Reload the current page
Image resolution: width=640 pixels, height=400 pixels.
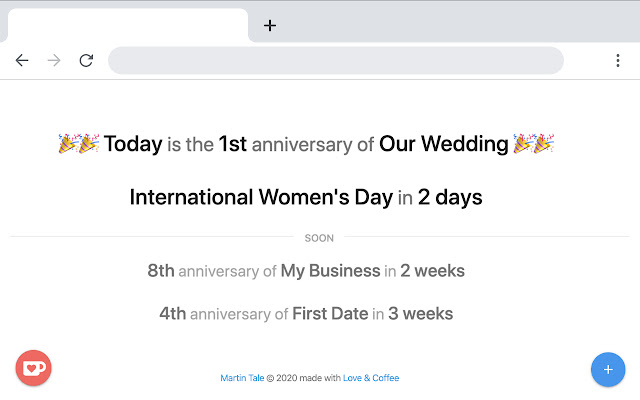(86, 60)
